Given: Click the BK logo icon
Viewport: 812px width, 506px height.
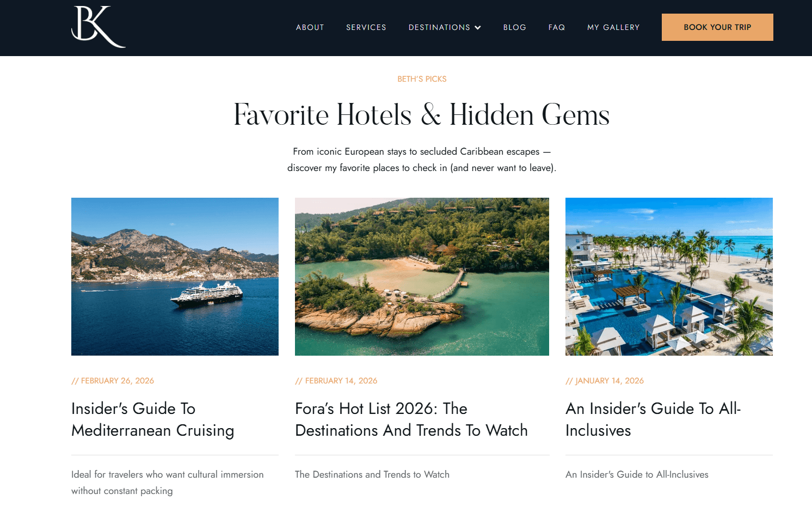Looking at the screenshot, I should (99, 27).
